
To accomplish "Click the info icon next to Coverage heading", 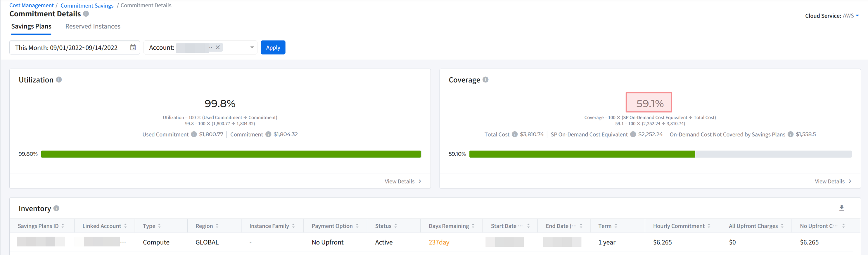I will pyautogui.click(x=485, y=80).
